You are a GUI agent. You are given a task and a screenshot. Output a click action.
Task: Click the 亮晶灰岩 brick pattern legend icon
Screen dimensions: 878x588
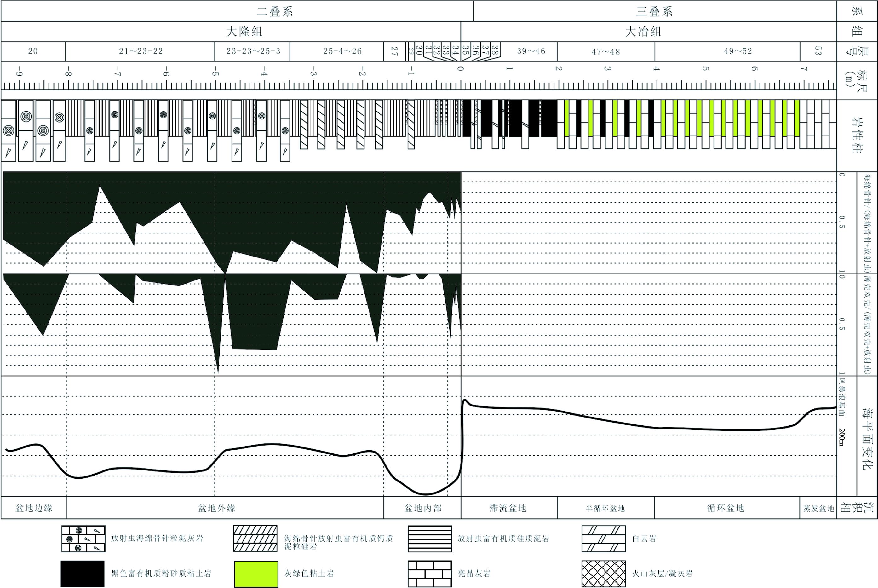pyautogui.click(x=430, y=574)
